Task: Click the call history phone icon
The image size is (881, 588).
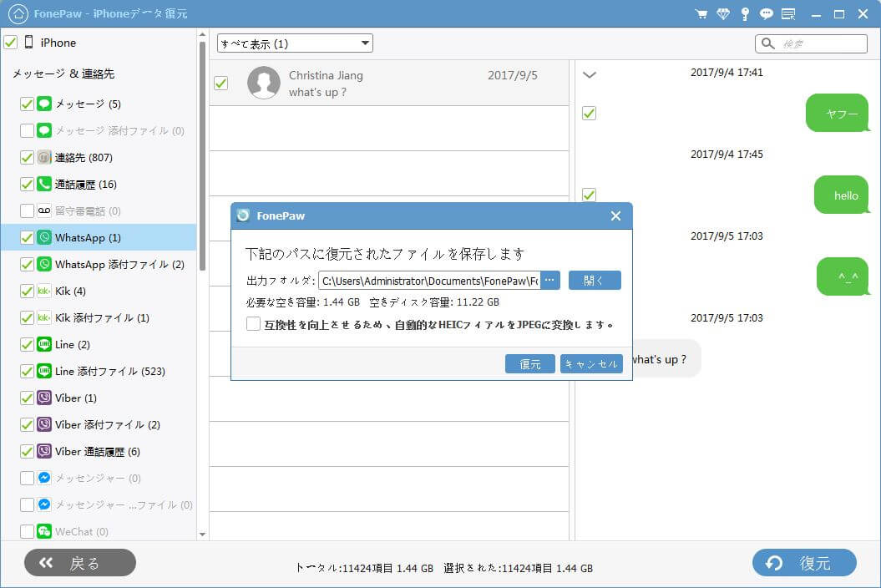Action: click(44, 184)
